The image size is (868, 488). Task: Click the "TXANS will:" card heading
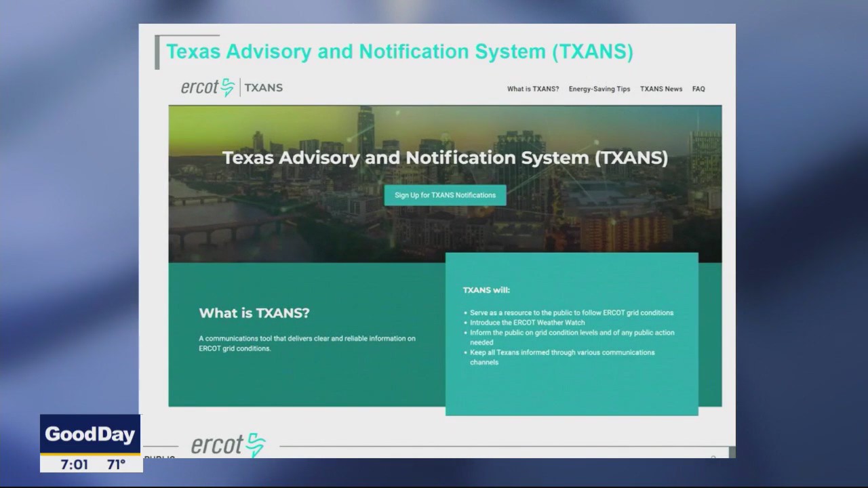[486, 290]
